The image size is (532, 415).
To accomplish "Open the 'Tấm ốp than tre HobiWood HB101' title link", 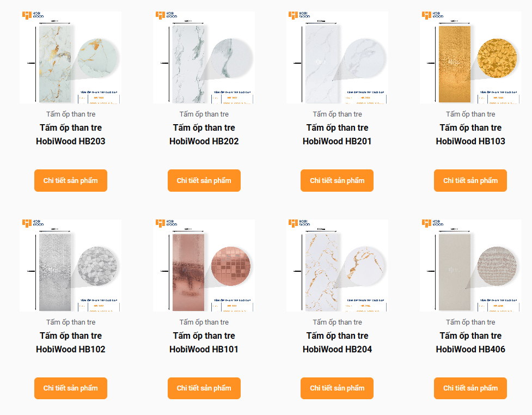I will click(x=204, y=342).
